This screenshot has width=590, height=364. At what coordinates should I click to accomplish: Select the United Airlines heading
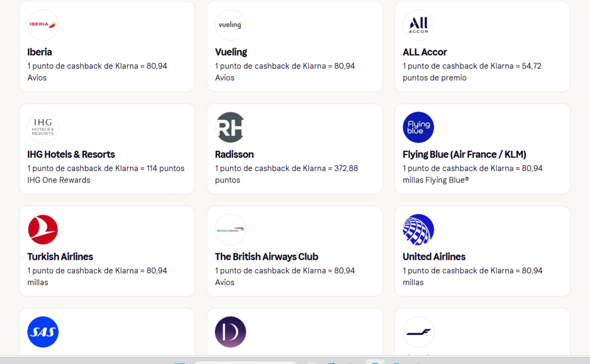[434, 256]
